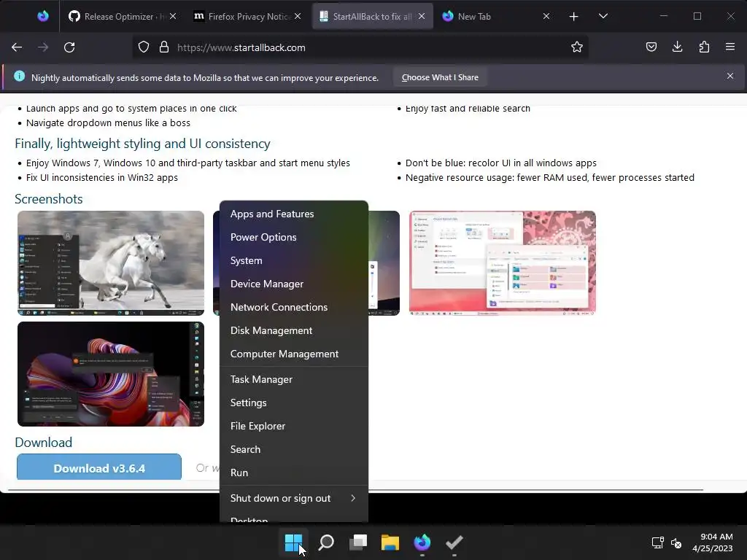Click Firefox Nightly taskbar icon

[422, 542]
